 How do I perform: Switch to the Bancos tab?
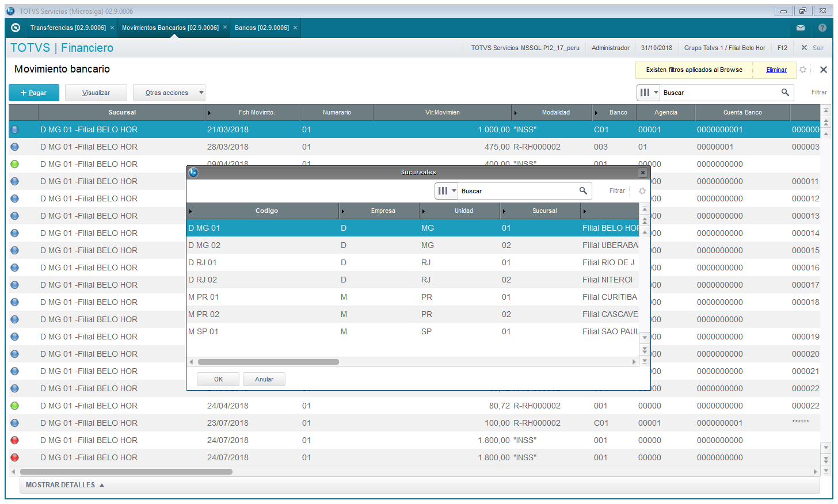tap(262, 28)
